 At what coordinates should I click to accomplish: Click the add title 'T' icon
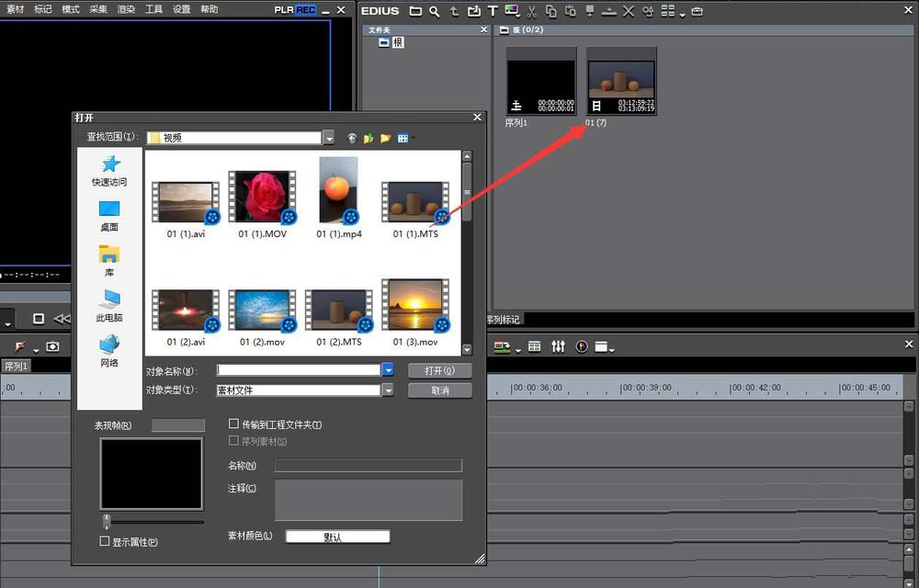[x=493, y=12]
